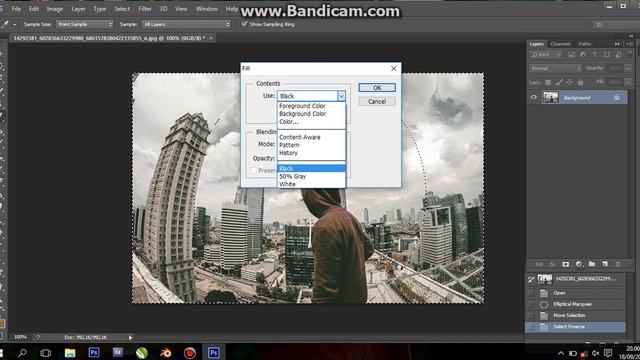Click the type layer filter icon

[595, 55]
